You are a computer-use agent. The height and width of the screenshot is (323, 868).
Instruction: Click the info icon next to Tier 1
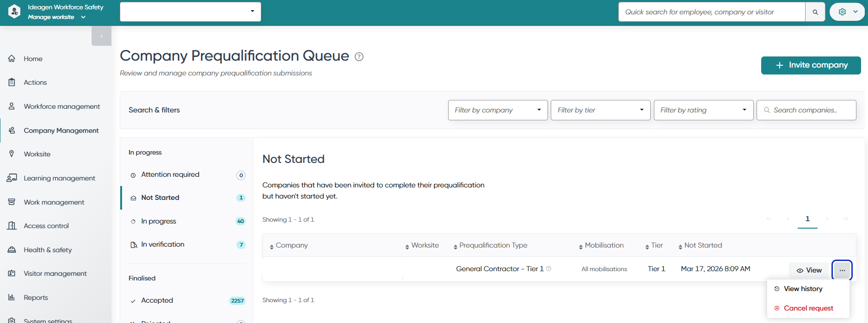click(549, 268)
